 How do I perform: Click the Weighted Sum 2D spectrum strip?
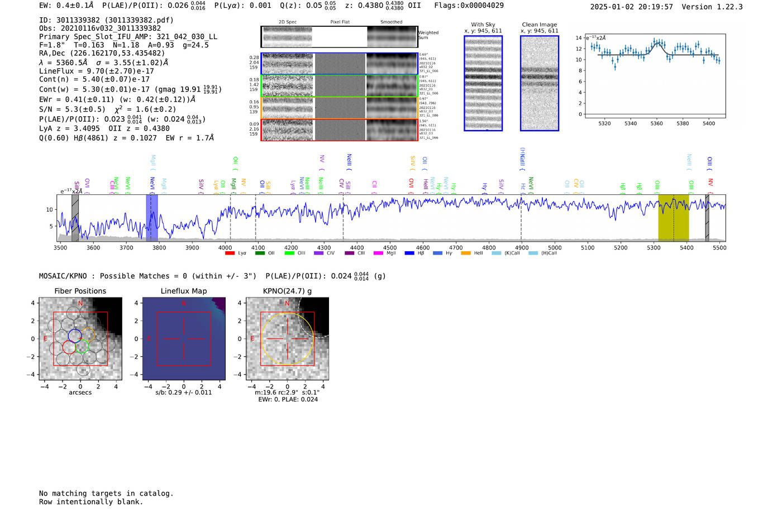pos(339,37)
